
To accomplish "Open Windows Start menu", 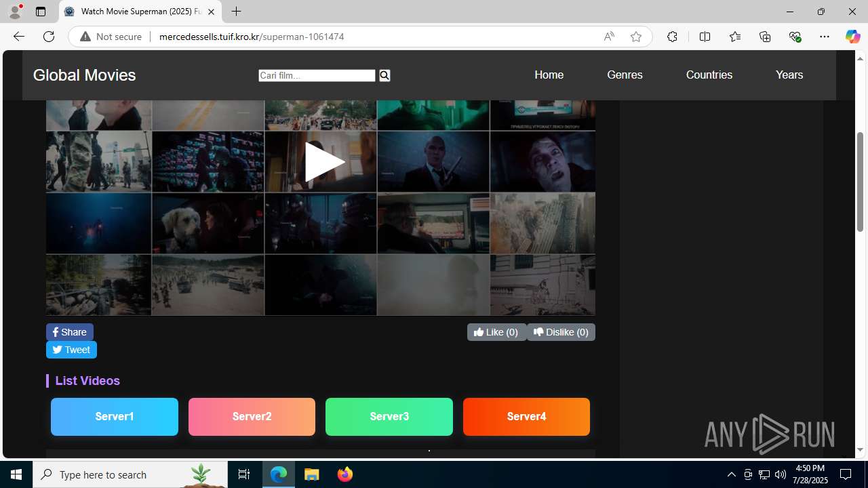I will pos(16,474).
